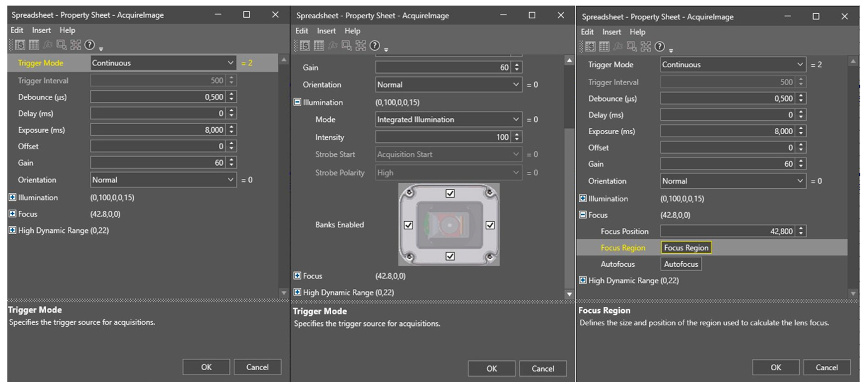Open help (?) icon in middle window toolbar
868x388 pixels.
coord(375,46)
